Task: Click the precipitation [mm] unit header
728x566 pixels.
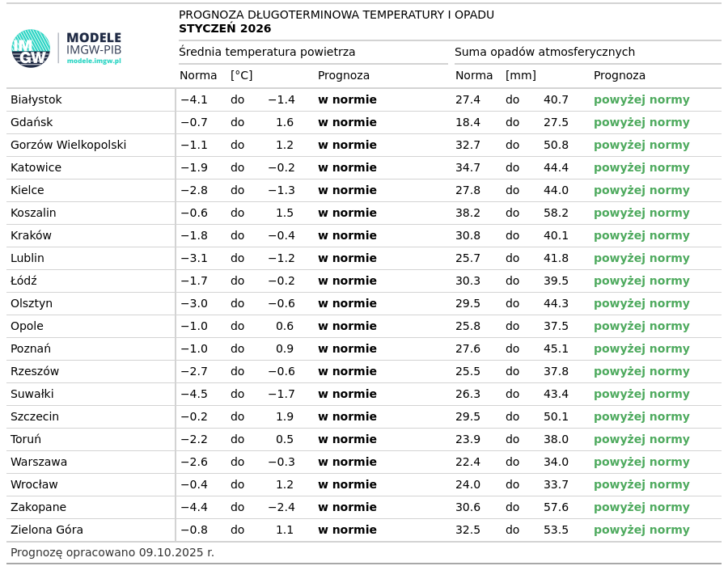Action: click(520, 76)
